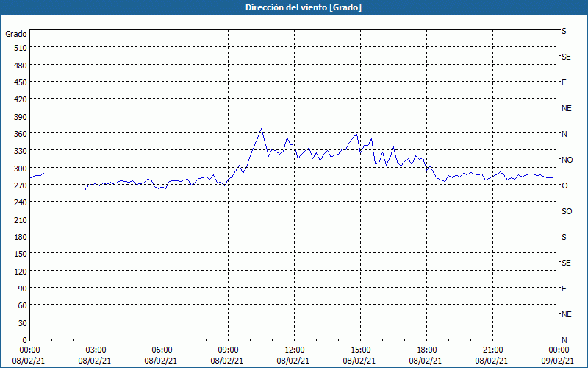Image resolution: width=588 pixels, height=368 pixels.
Task: Pick the NE compass label level with 30
Action: click(x=566, y=314)
